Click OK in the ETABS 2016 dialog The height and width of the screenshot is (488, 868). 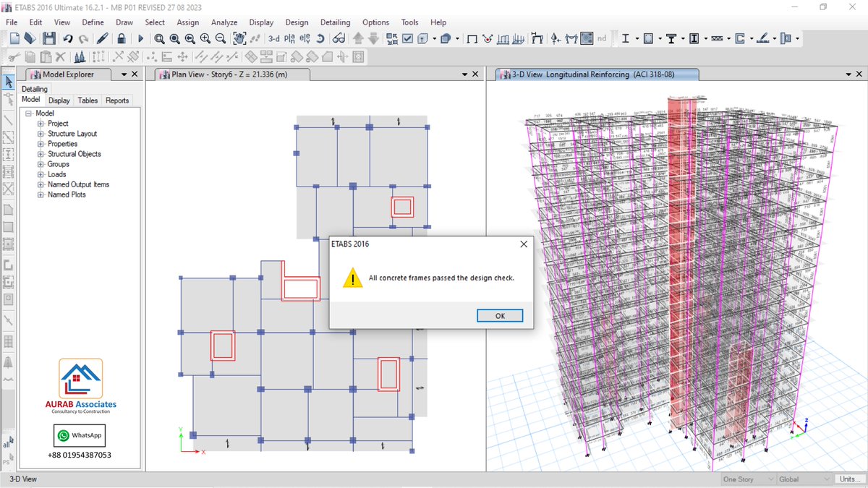point(500,316)
